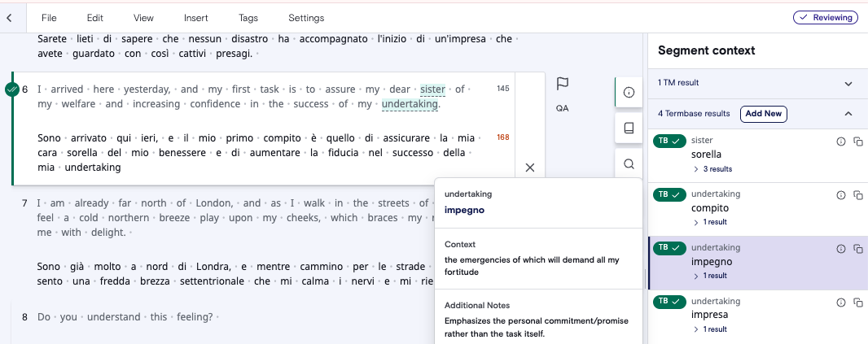Open the Insert menu

[196, 18]
